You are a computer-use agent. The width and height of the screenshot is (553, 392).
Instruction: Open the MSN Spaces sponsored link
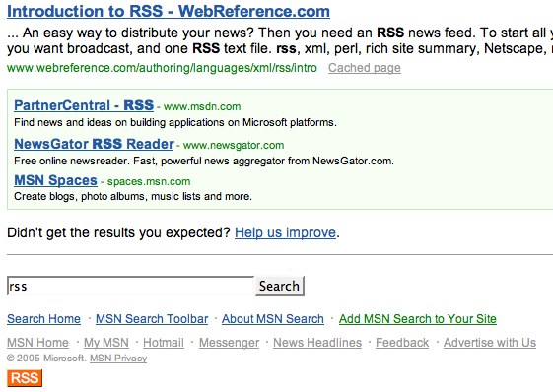(x=55, y=180)
